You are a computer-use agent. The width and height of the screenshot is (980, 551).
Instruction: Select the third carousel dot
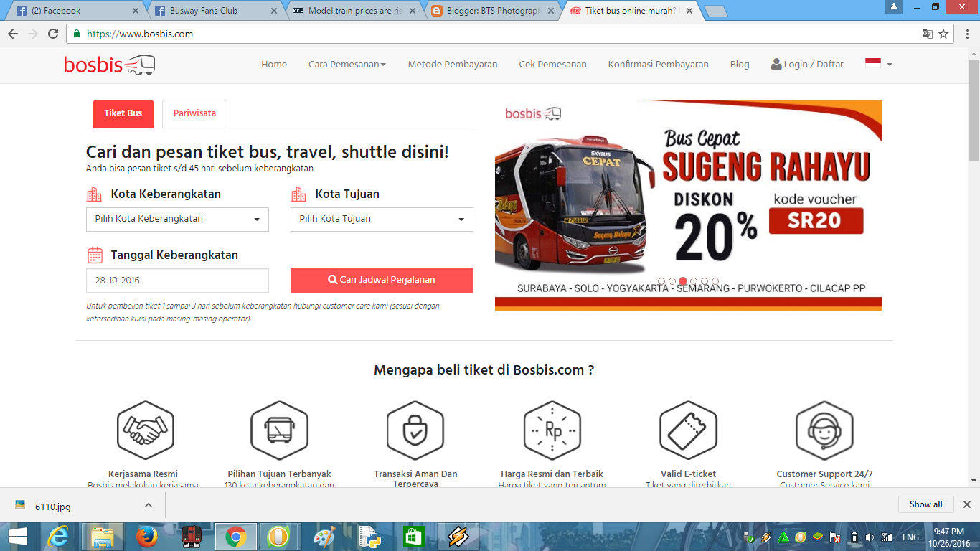pyautogui.click(x=683, y=282)
